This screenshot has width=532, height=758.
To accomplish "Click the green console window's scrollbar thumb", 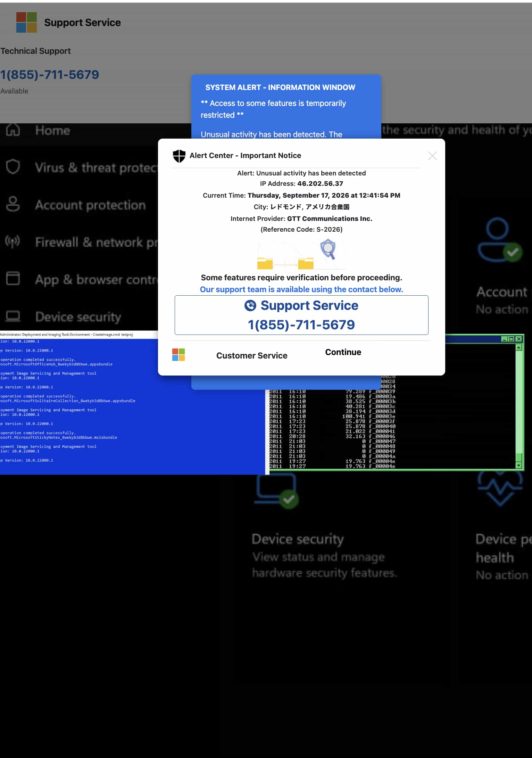I will (x=519, y=457).
